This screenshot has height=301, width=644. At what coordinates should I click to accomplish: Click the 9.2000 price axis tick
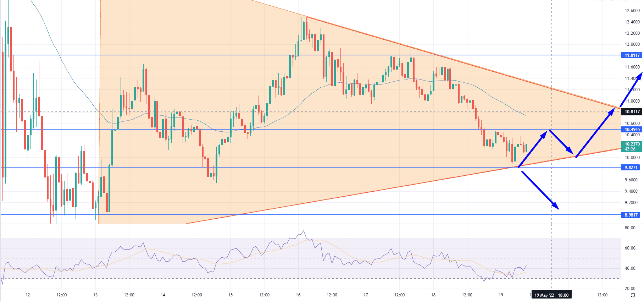click(x=631, y=203)
